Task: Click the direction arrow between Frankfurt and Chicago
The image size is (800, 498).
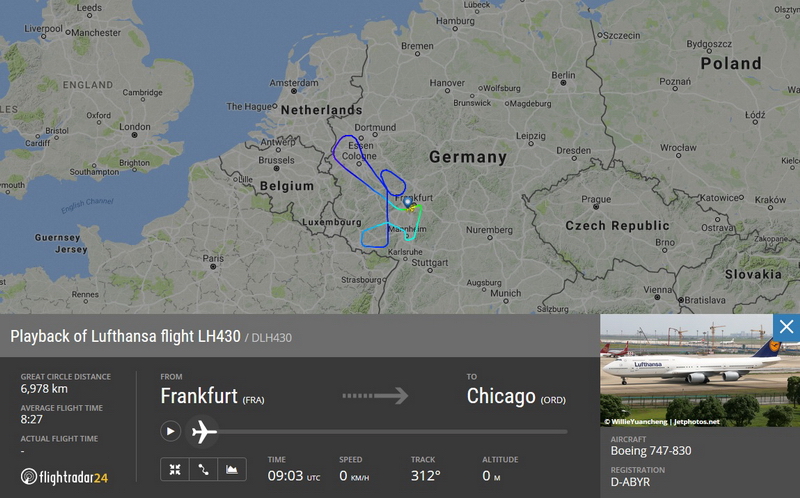Action: point(375,395)
